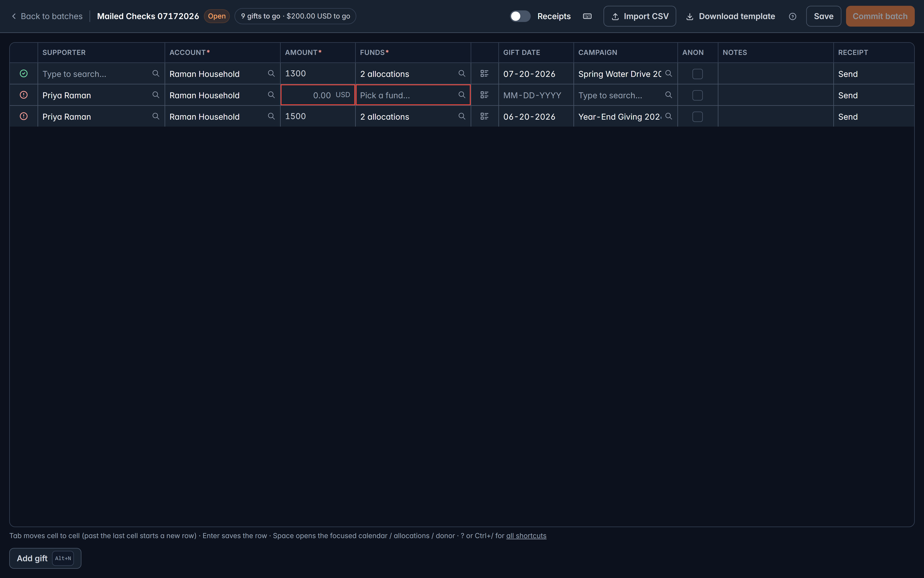The width and height of the screenshot is (924, 578).
Task: Check anonymous box for the 0.00 gift
Action: (698, 95)
